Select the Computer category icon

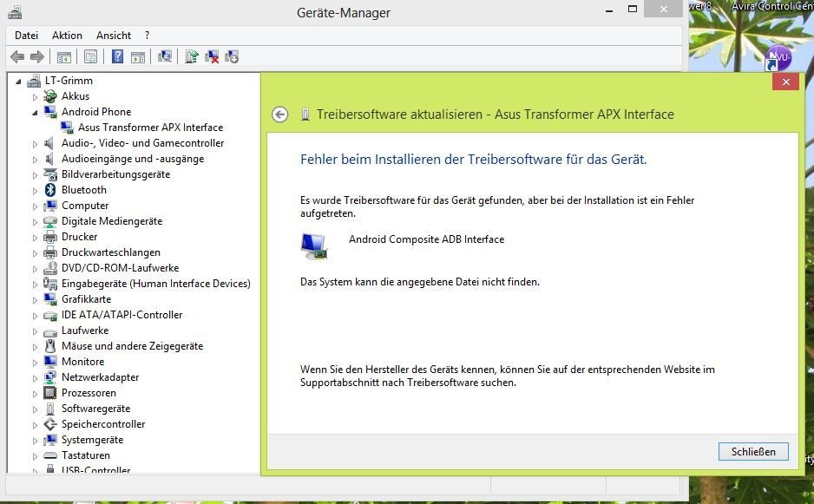50,206
